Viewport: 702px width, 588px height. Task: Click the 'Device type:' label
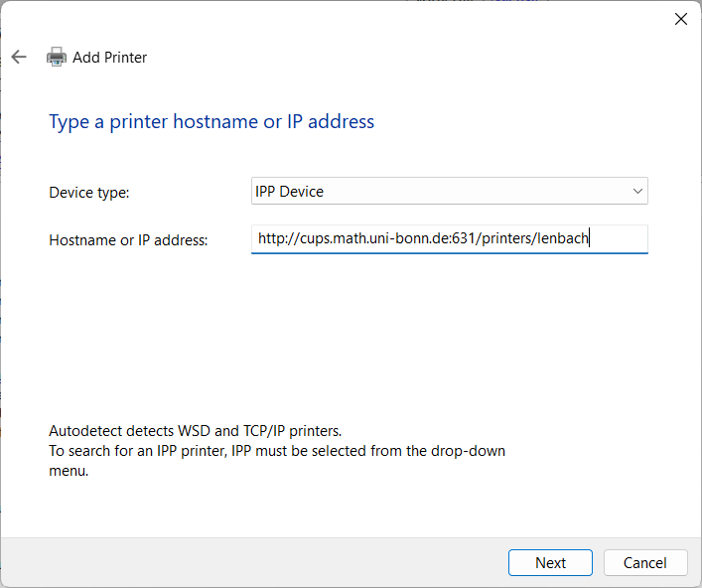point(89,192)
